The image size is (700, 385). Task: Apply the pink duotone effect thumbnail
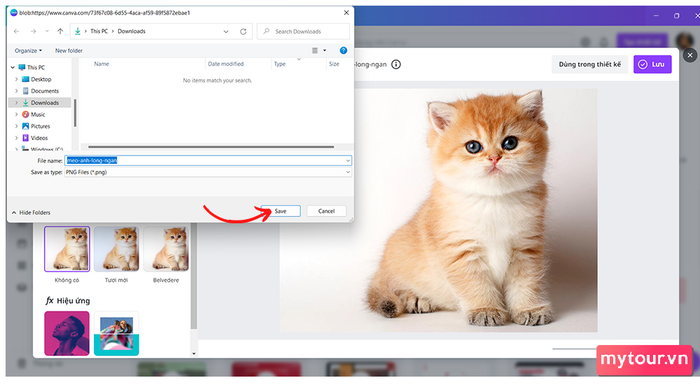point(67,334)
